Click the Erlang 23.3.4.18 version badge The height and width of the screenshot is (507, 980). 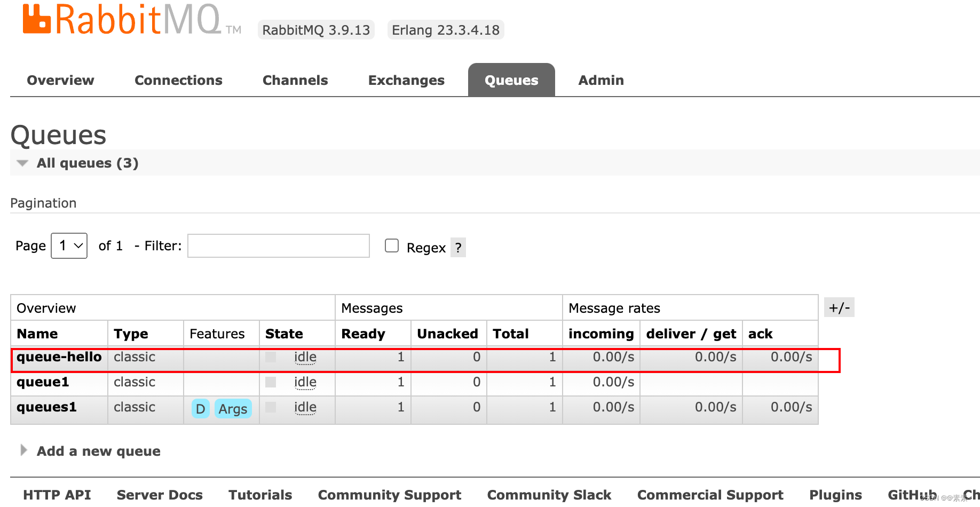446,30
